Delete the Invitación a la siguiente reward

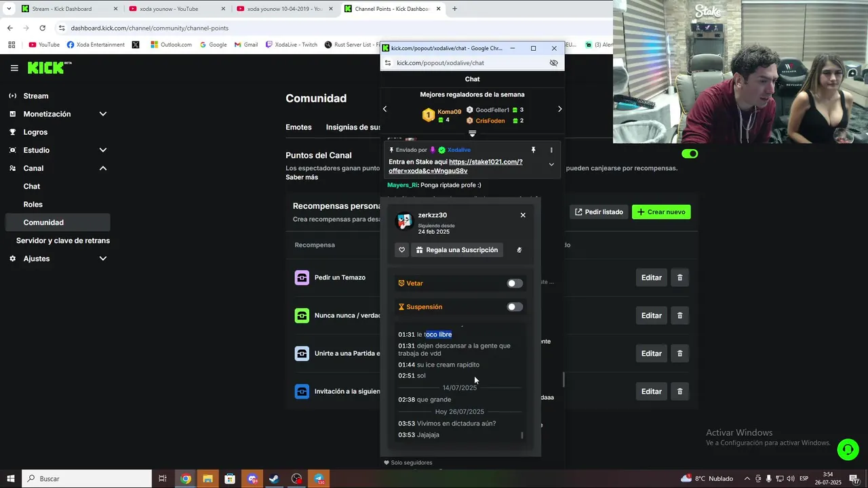tap(680, 391)
